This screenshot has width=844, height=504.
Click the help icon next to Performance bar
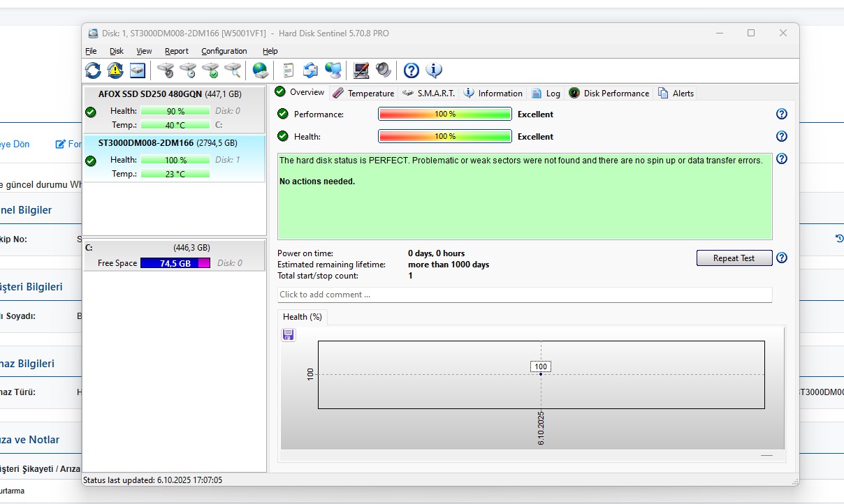click(x=782, y=114)
